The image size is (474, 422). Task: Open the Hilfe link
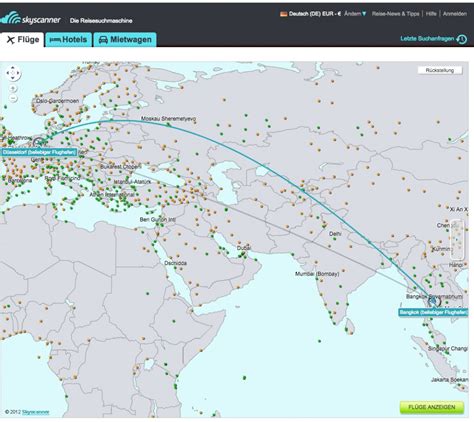(x=431, y=14)
